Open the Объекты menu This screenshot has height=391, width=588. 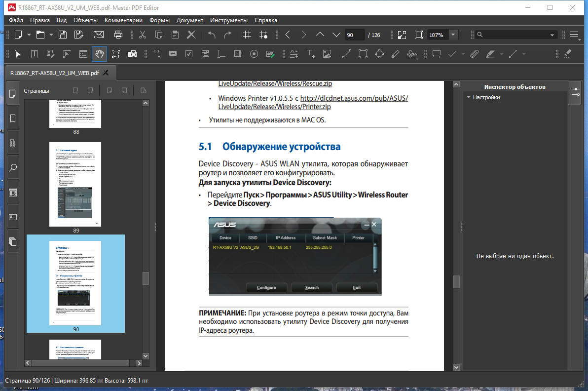85,20
